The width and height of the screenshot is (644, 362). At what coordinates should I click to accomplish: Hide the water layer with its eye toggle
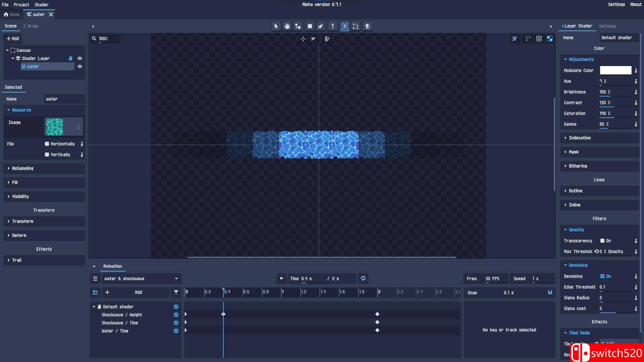79,66
